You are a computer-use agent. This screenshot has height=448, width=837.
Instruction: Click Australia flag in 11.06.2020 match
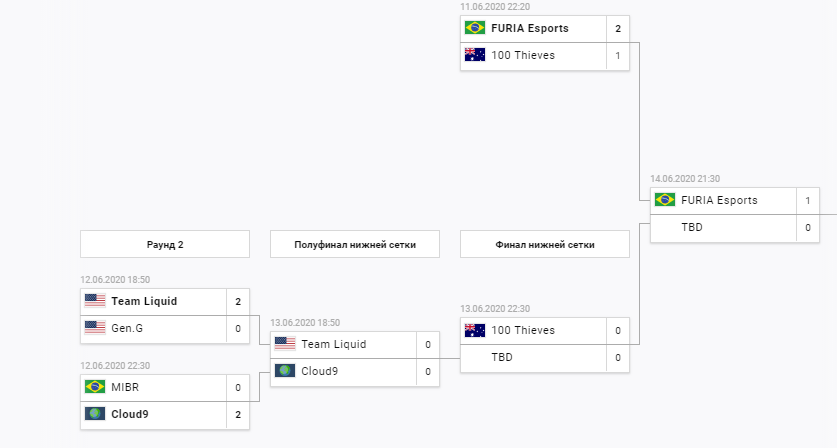pyautogui.click(x=475, y=55)
